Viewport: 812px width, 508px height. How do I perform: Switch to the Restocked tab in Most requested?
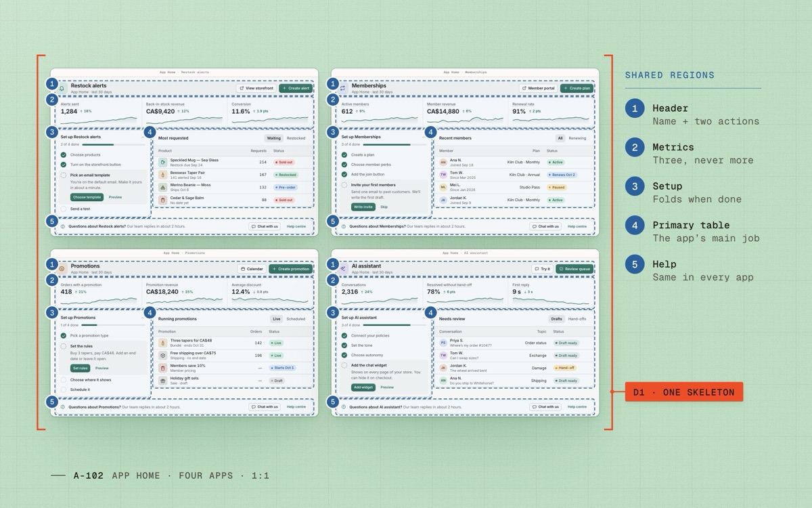296,138
